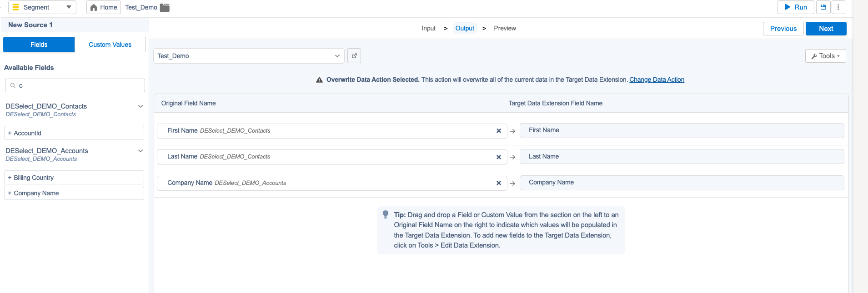The image size is (868, 293).
Task: Click the save disk icon
Action: click(823, 7)
